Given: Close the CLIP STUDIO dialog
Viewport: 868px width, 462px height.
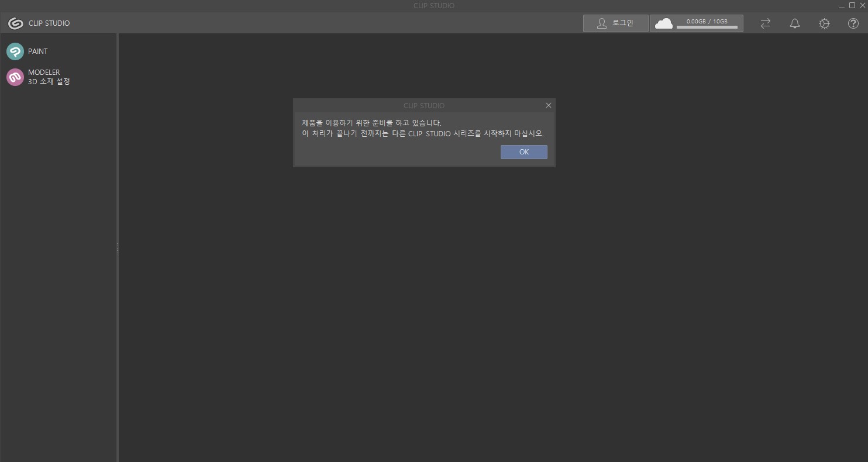Looking at the screenshot, I should (548, 105).
